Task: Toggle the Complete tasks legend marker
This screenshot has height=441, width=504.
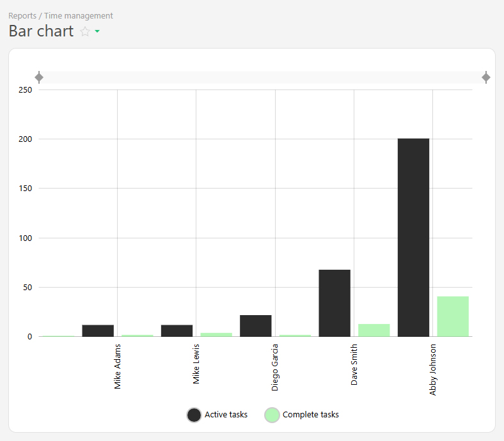Action: [x=272, y=415]
